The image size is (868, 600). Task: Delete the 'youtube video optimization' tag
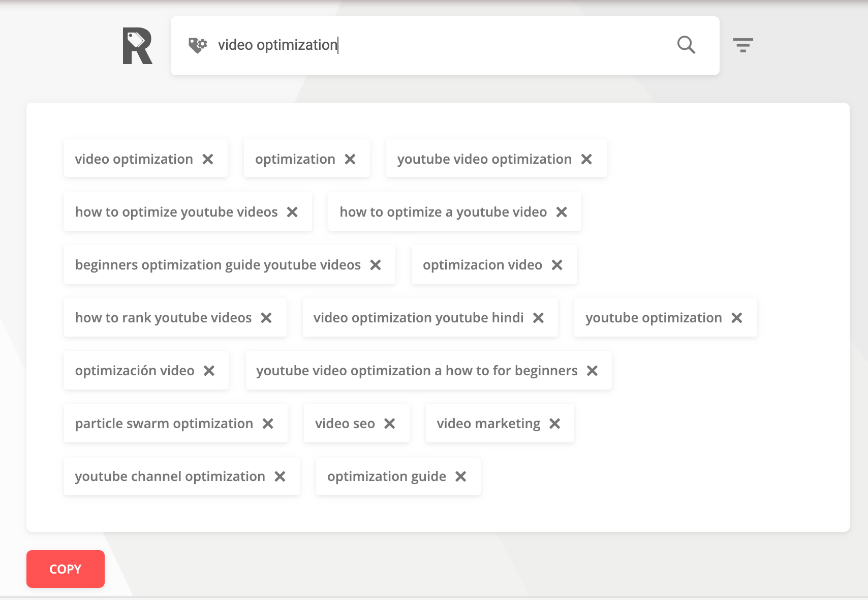pyautogui.click(x=587, y=159)
